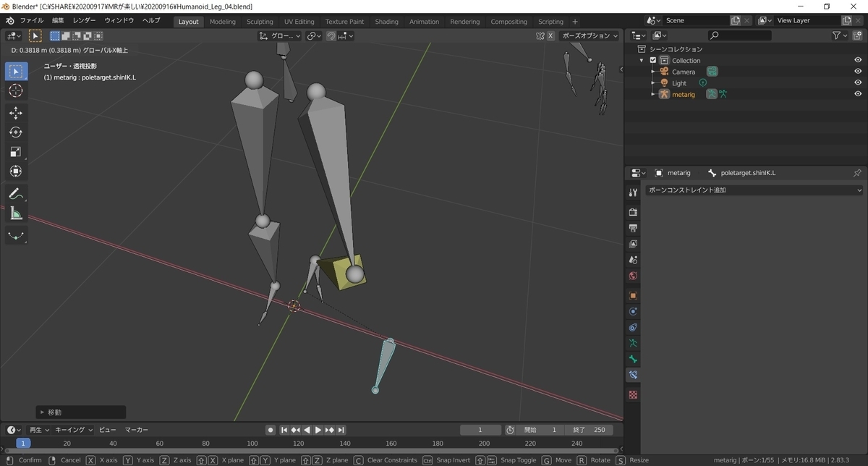The width and height of the screenshot is (868, 466).
Task: Open timeline マーカー menu
Action: tap(137, 430)
